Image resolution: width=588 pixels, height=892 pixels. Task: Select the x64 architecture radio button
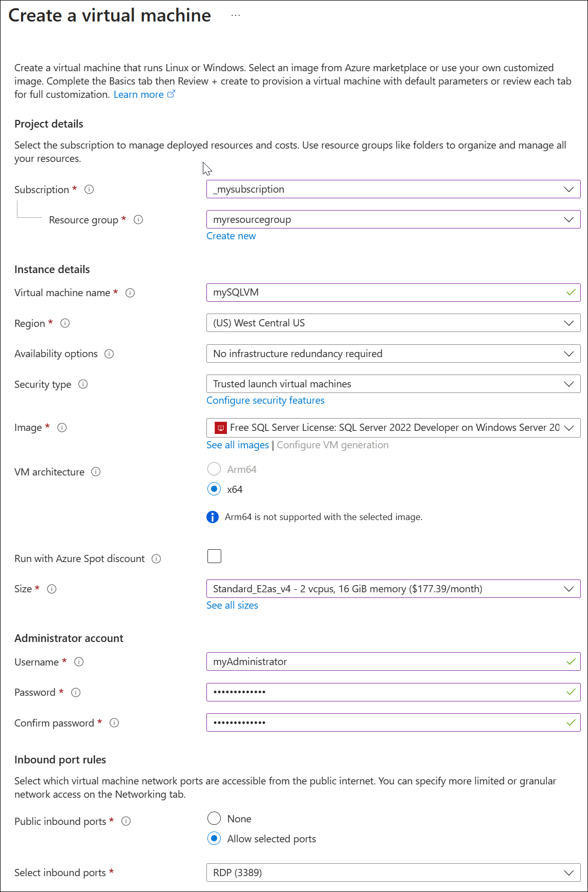214,489
